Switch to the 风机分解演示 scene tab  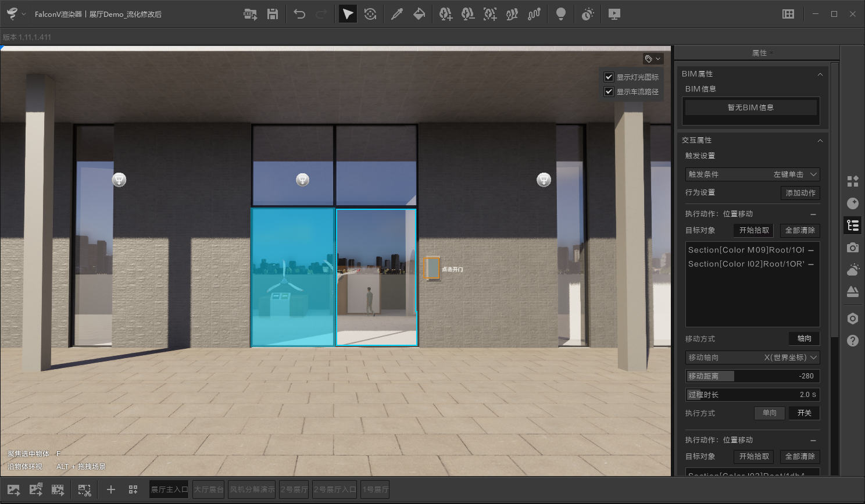[x=252, y=489]
